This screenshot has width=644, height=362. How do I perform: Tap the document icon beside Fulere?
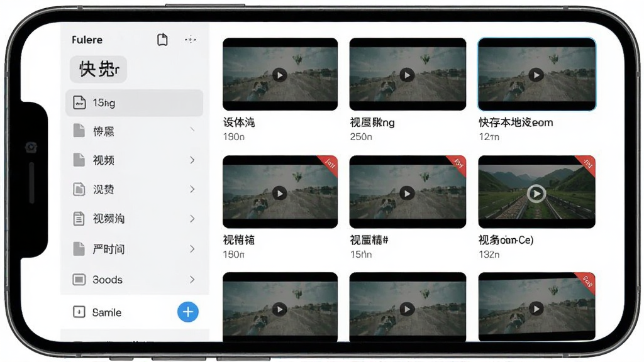pos(162,40)
